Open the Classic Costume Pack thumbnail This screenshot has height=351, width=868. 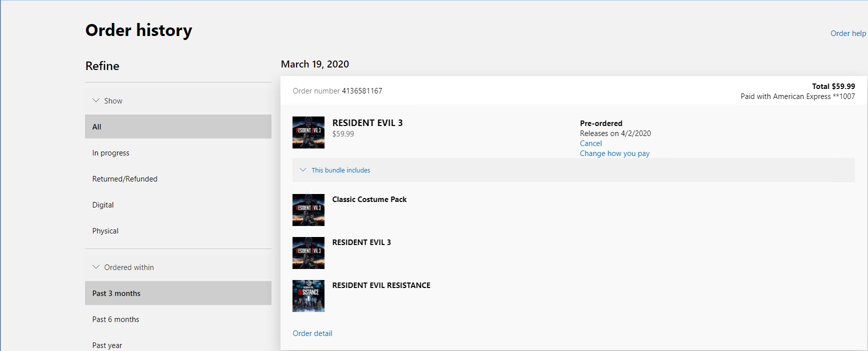pyautogui.click(x=308, y=210)
